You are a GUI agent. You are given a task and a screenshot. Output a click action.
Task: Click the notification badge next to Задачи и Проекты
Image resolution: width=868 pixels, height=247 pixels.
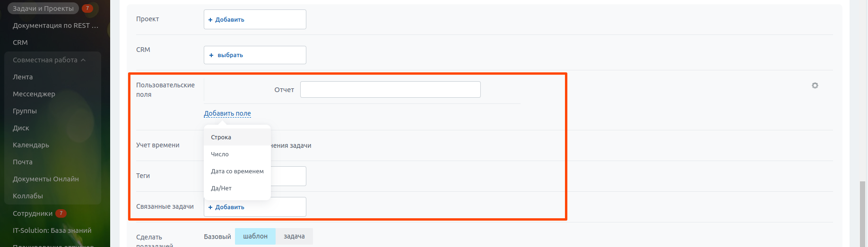tap(87, 8)
